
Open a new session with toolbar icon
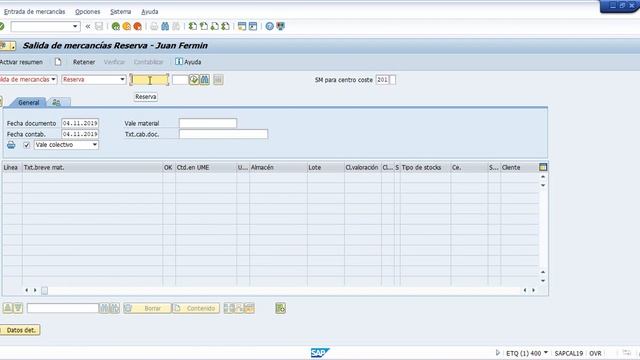242,27
